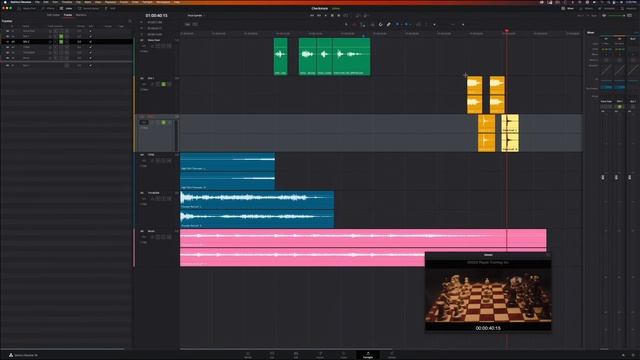This screenshot has width=640, height=360.
Task: Hide SFX 2 track via eye icon
Action: [7, 42]
